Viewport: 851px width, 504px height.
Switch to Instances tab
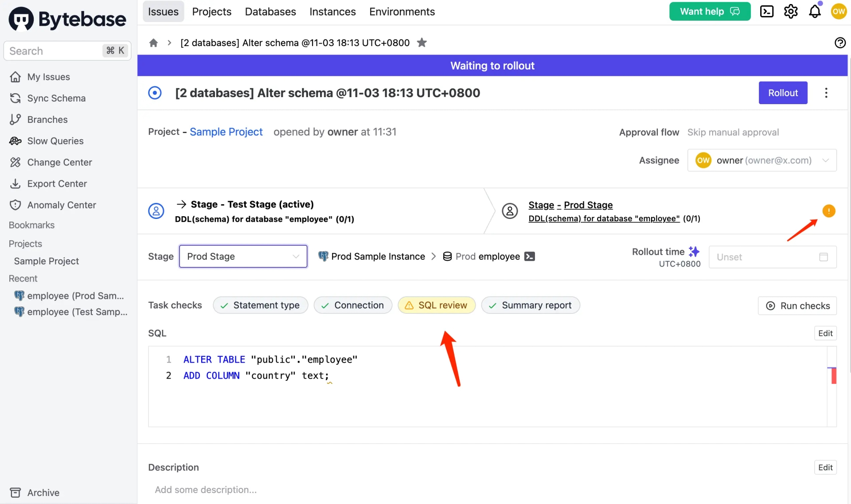coord(332,12)
